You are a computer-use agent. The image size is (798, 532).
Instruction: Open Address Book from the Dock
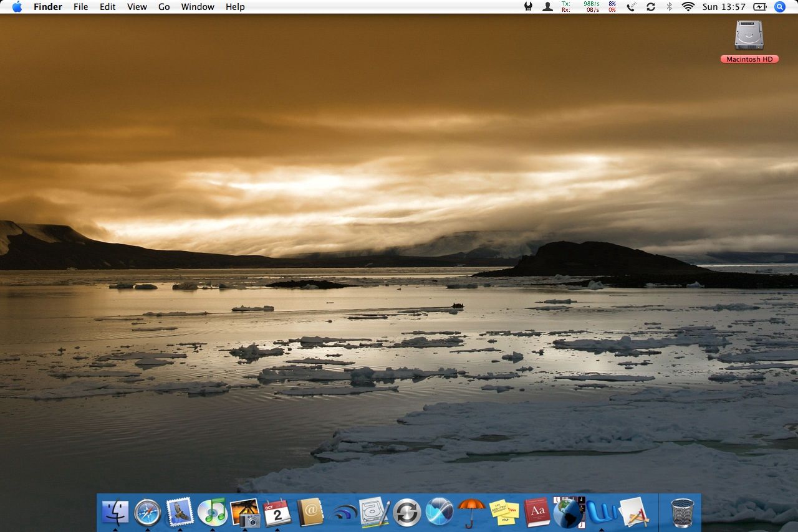coord(310,512)
